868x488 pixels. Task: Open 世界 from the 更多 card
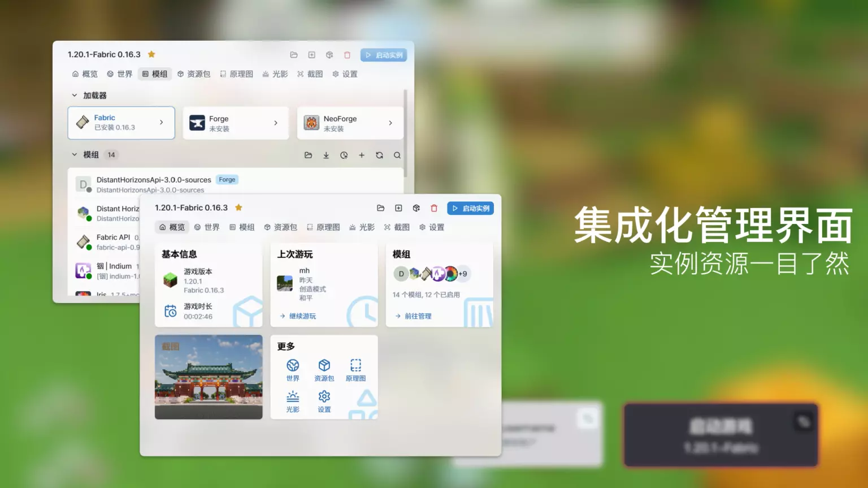coord(293,370)
